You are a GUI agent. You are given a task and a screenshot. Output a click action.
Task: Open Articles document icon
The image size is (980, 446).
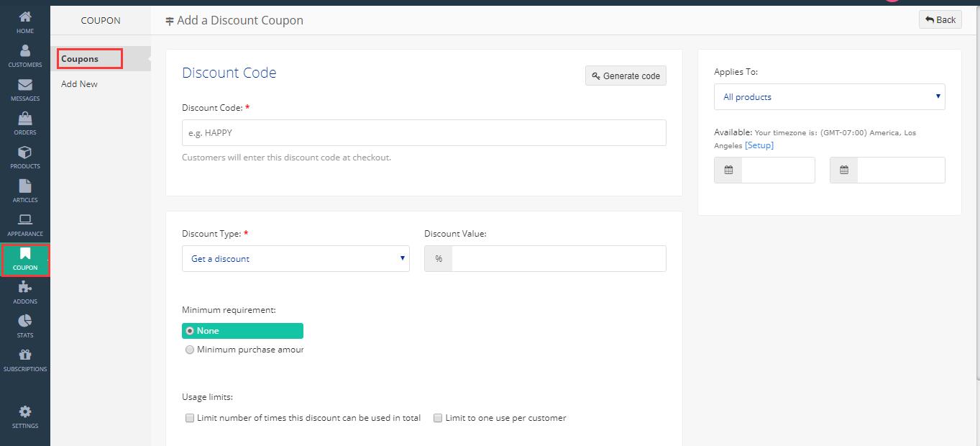coord(25,190)
